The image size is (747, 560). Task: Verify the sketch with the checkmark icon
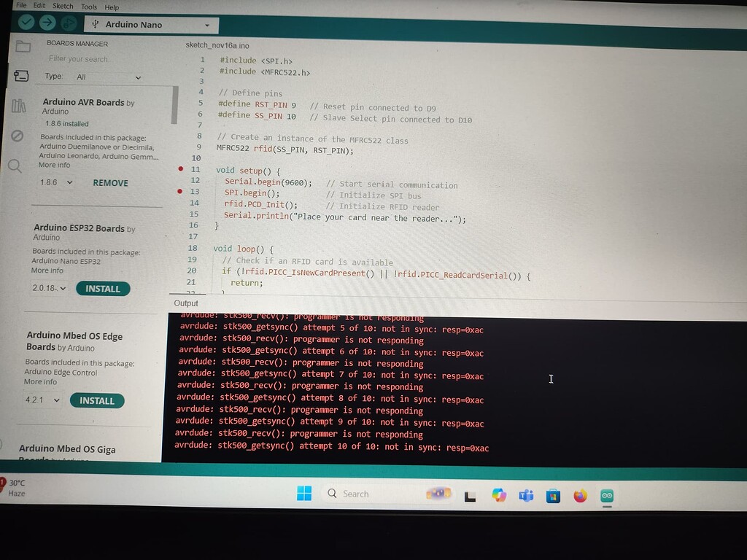pos(26,23)
